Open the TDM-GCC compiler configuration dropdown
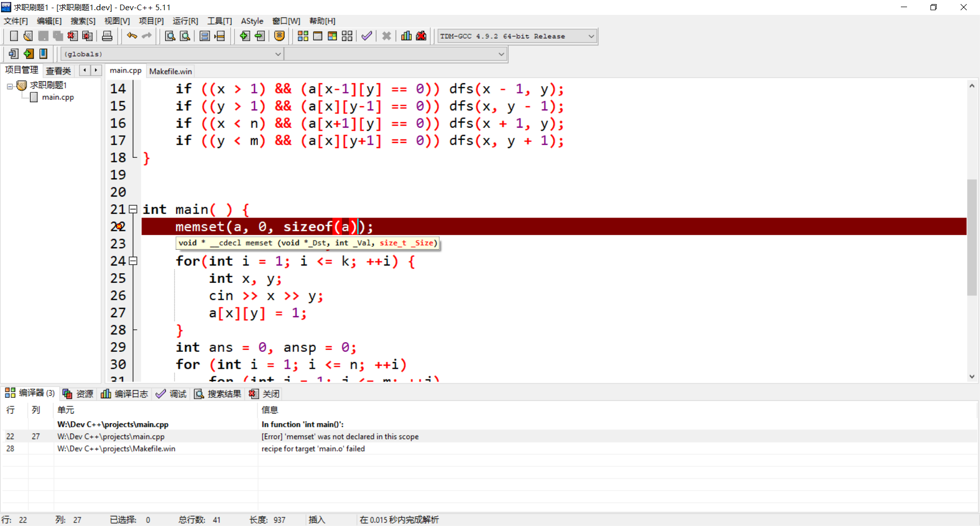This screenshot has height=526, width=980. pos(591,36)
